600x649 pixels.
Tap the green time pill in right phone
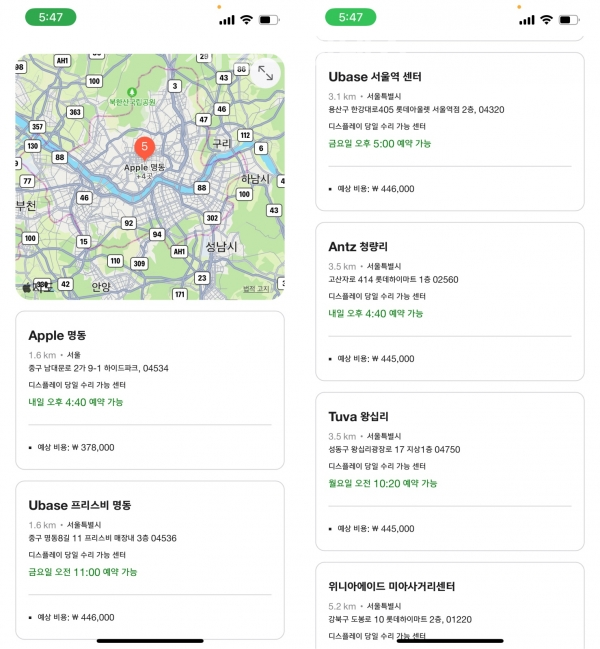(x=350, y=17)
